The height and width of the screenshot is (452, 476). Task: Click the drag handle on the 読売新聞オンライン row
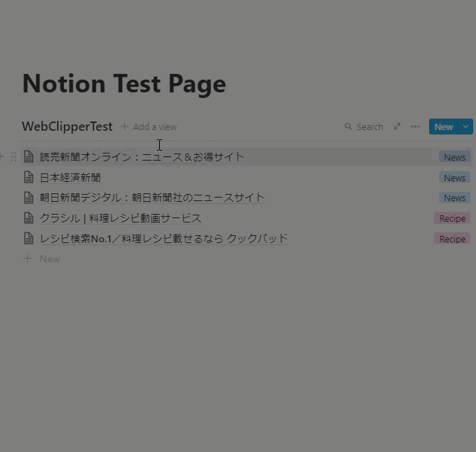(x=13, y=157)
